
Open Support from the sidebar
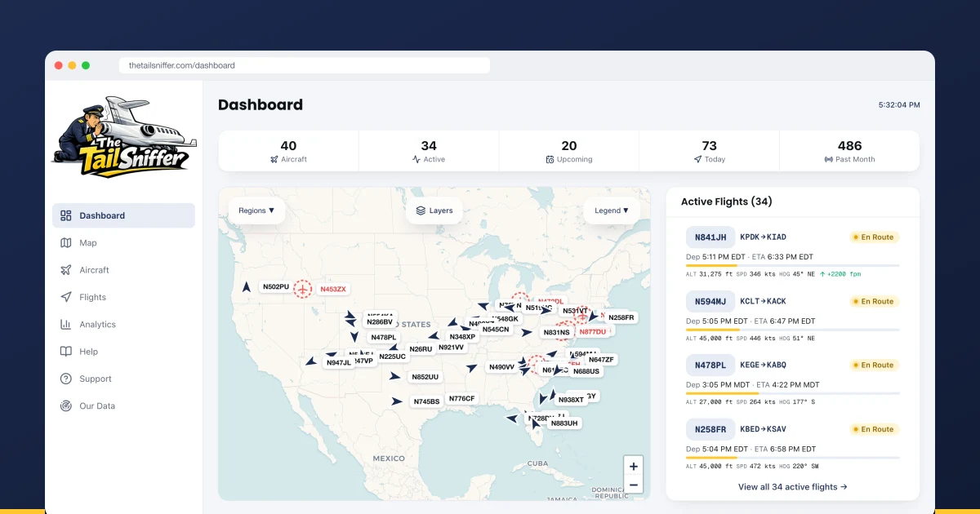(124, 379)
